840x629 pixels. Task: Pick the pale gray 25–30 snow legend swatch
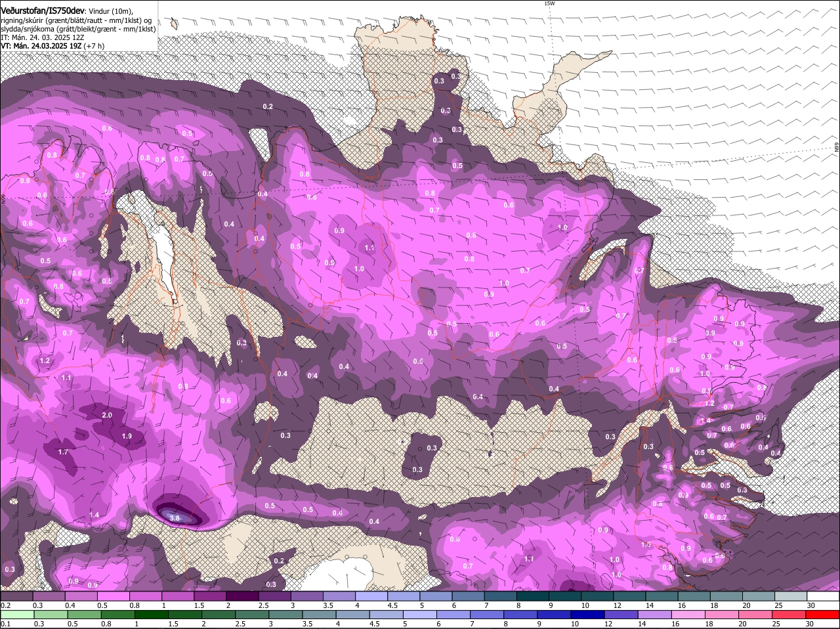[x=791, y=596]
